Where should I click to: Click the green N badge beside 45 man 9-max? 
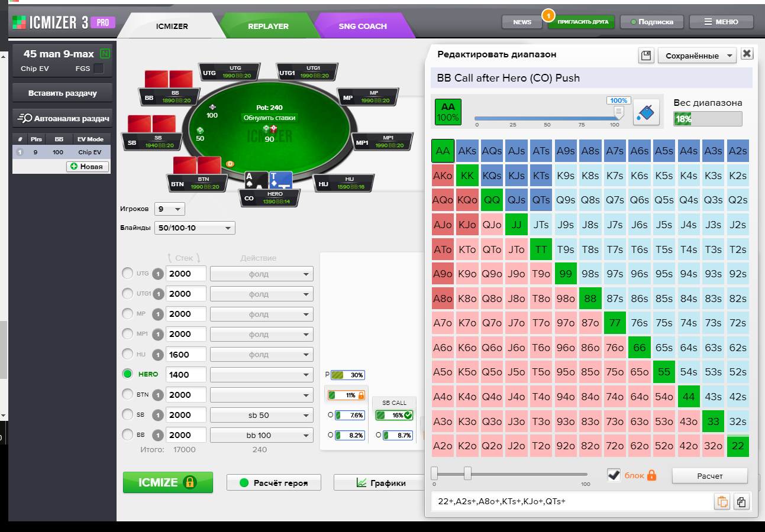(x=105, y=54)
